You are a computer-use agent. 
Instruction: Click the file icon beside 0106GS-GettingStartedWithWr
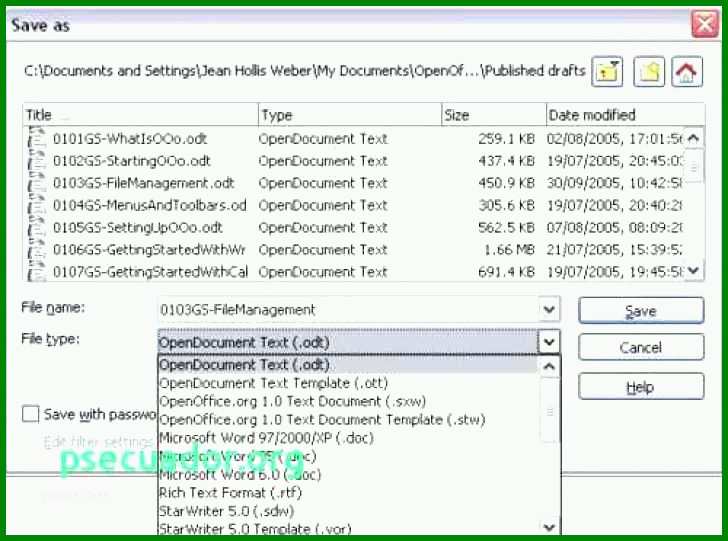pos(37,250)
